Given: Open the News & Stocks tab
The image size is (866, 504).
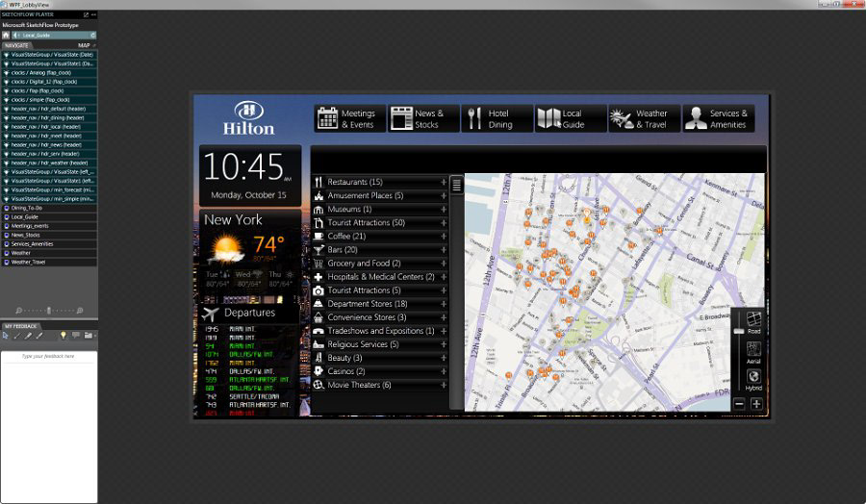Looking at the screenshot, I should coord(423,118).
